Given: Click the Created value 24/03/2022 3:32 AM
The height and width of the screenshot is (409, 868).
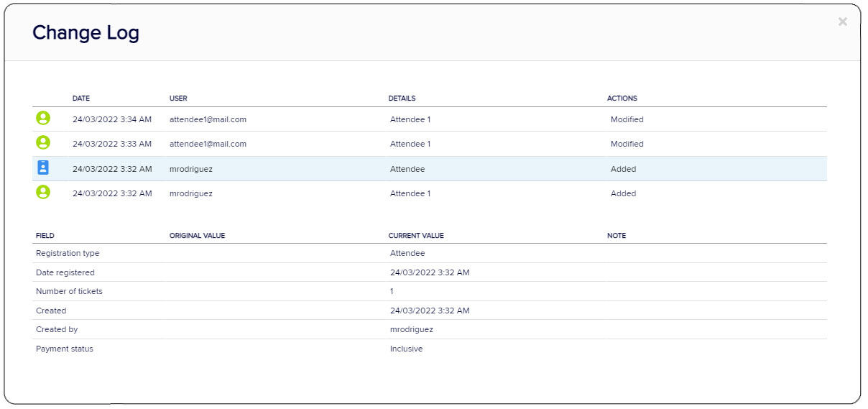Looking at the screenshot, I should tap(430, 311).
